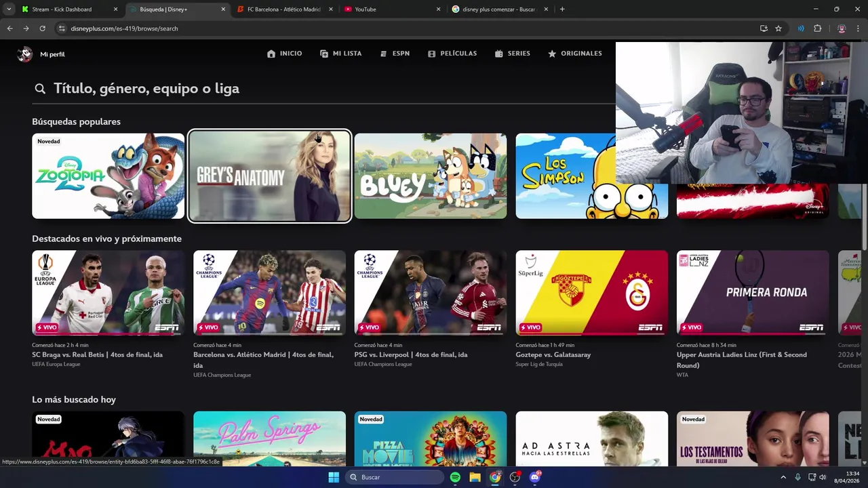Show hidden tray icons chevron
This screenshot has width=868, height=488.
(x=783, y=477)
